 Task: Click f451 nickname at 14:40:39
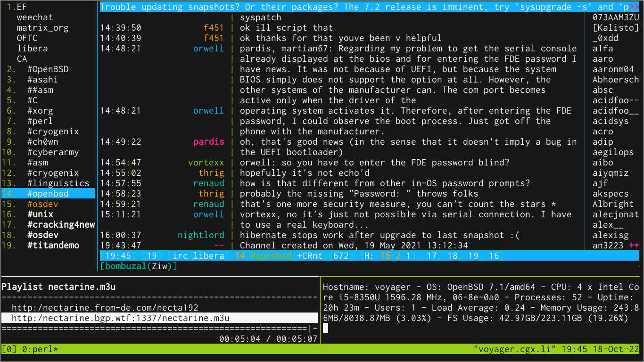pos(214,38)
